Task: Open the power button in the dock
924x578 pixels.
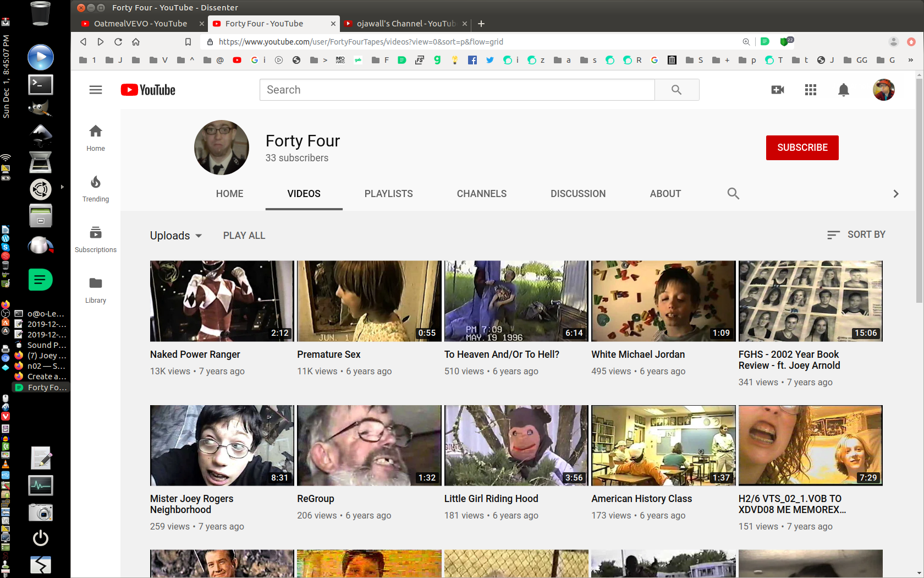Action: (x=41, y=538)
